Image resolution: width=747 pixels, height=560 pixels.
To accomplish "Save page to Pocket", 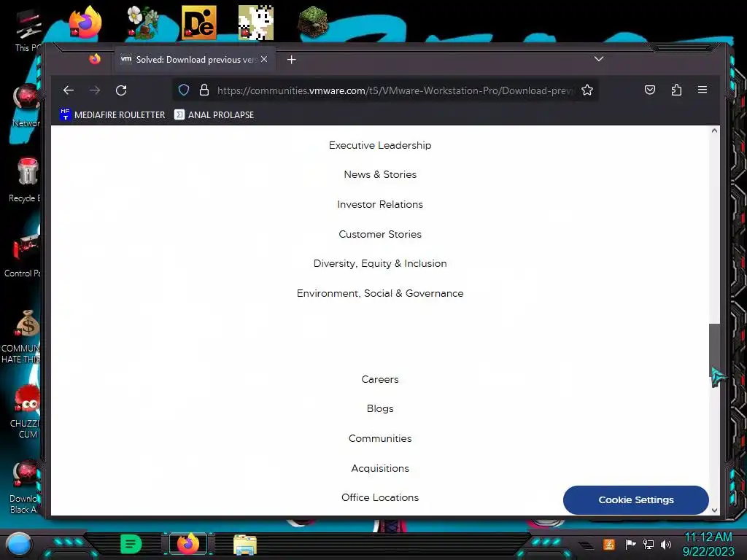I will [x=650, y=90].
